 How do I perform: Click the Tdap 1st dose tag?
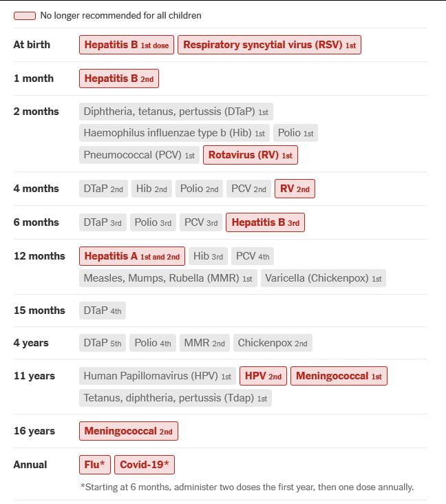[x=175, y=398]
